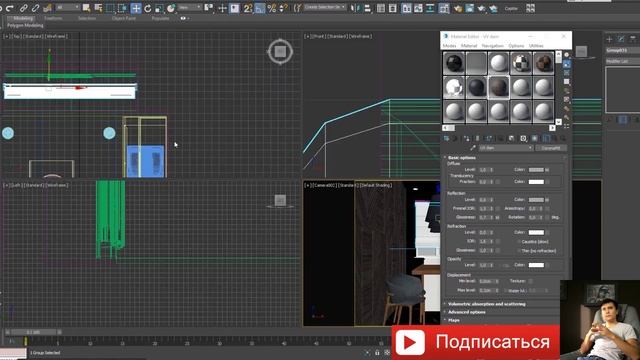The width and height of the screenshot is (640, 360).
Task: Click the Select and Place tool icon
Action: (x=171, y=8)
